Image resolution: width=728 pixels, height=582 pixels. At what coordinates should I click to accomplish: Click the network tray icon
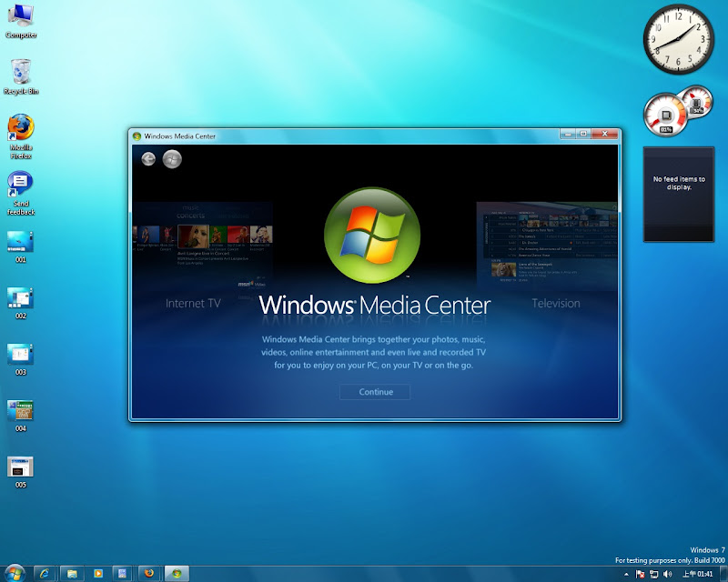653,574
